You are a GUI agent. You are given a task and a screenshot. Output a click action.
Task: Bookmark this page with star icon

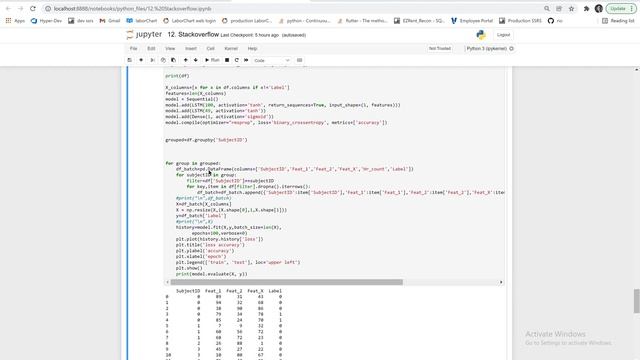click(571, 9)
